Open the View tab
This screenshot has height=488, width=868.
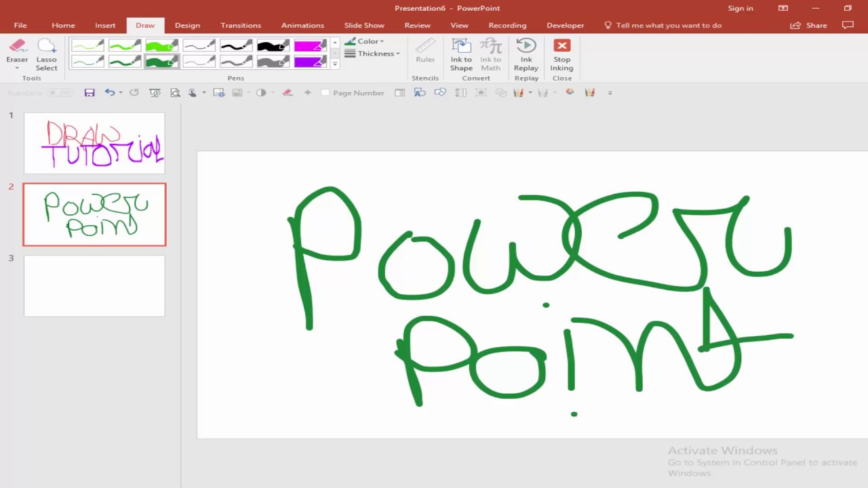pyautogui.click(x=459, y=25)
